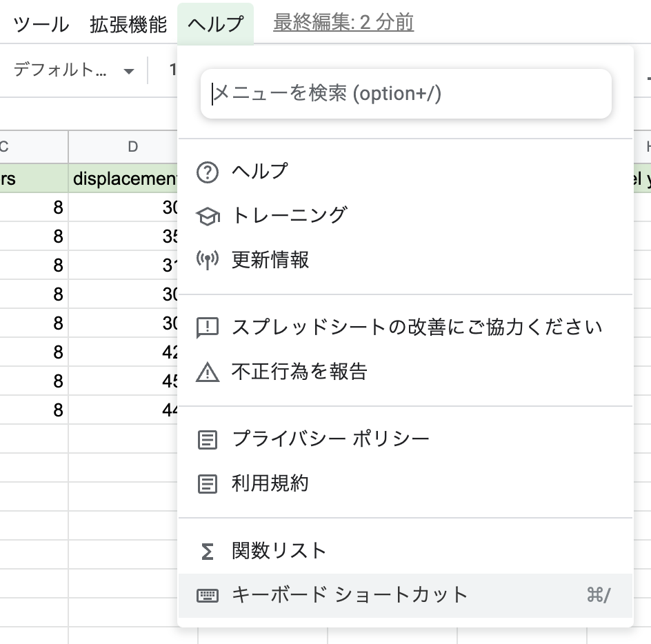This screenshot has height=644, width=651.
Task: Close the ヘルプ menu in menu bar
Action: 215,24
